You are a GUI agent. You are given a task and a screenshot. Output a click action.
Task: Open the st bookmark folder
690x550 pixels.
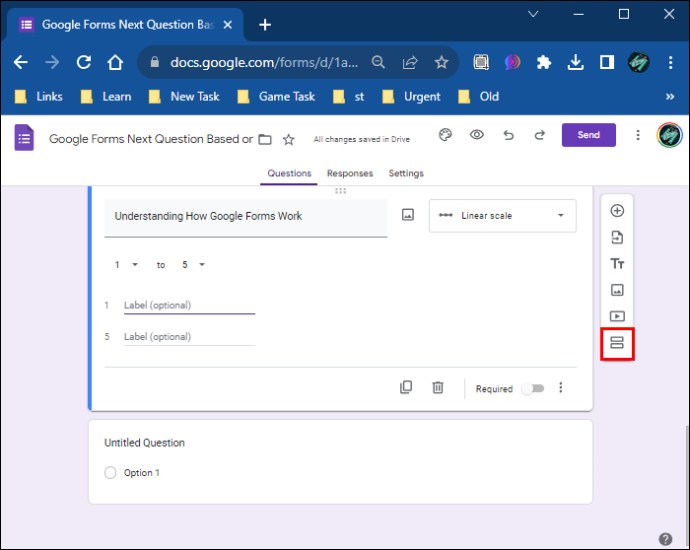(349, 96)
